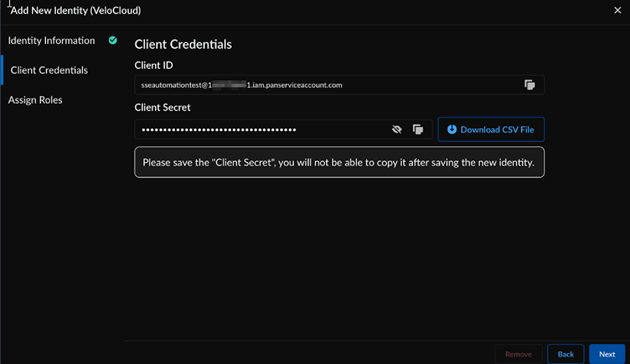The image size is (630, 364).
Task: Click the download arrow icon
Action: (452, 130)
